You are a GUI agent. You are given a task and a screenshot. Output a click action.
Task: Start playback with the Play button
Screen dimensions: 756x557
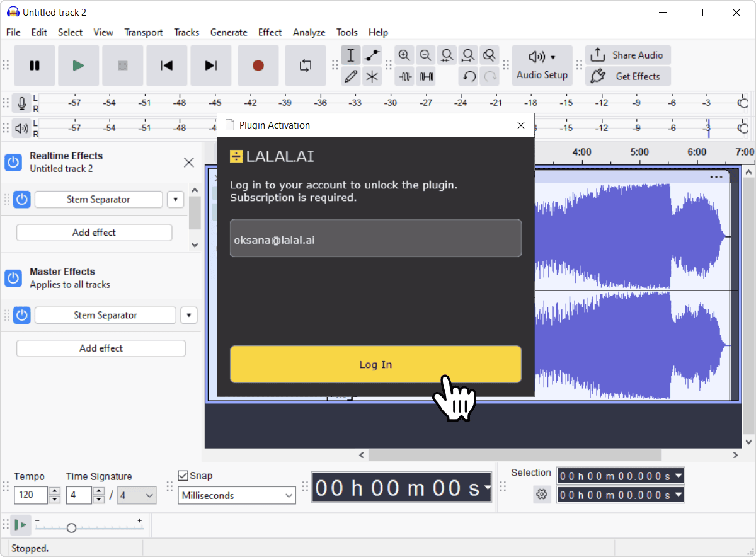coord(79,66)
